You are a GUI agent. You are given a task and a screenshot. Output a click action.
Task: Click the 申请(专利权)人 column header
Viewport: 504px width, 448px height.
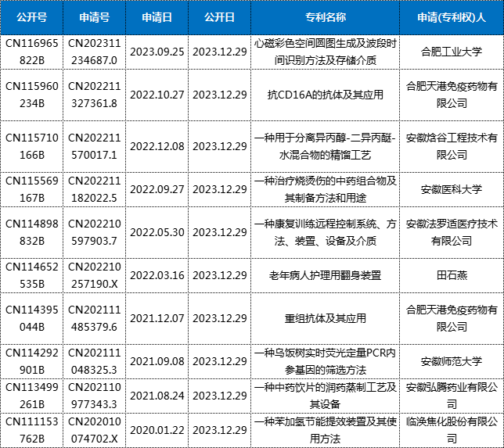point(452,17)
